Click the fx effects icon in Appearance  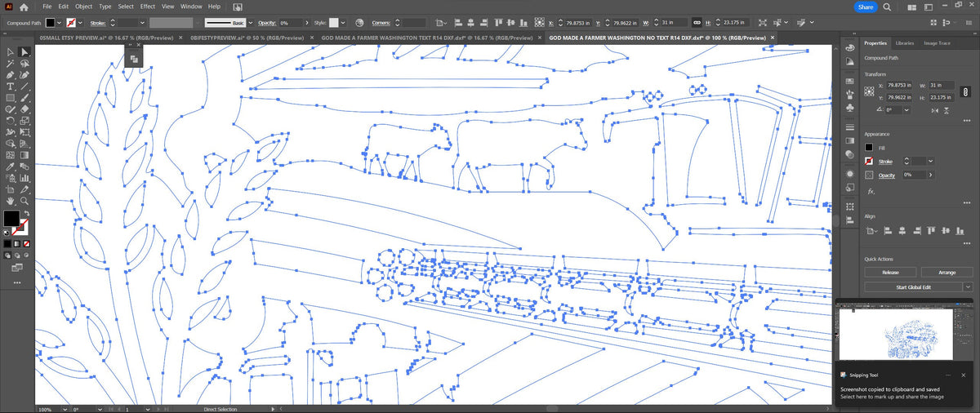pyautogui.click(x=871, y=191)
